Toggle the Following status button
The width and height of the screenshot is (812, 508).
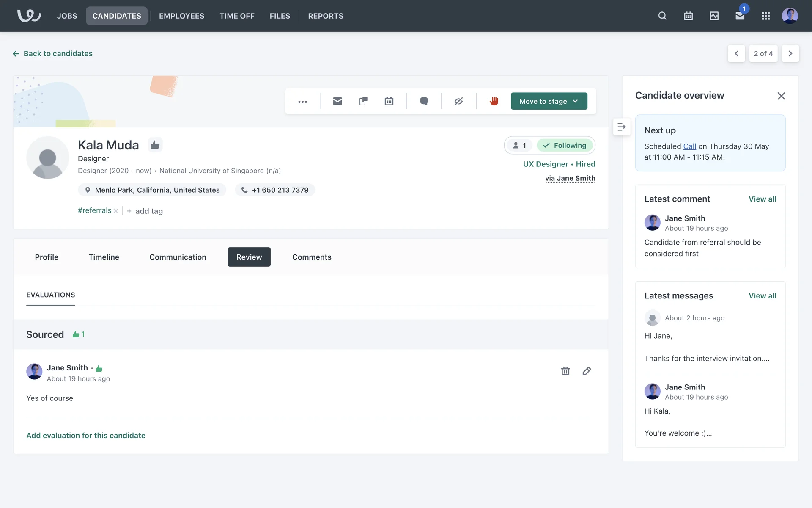click(565, 146)
